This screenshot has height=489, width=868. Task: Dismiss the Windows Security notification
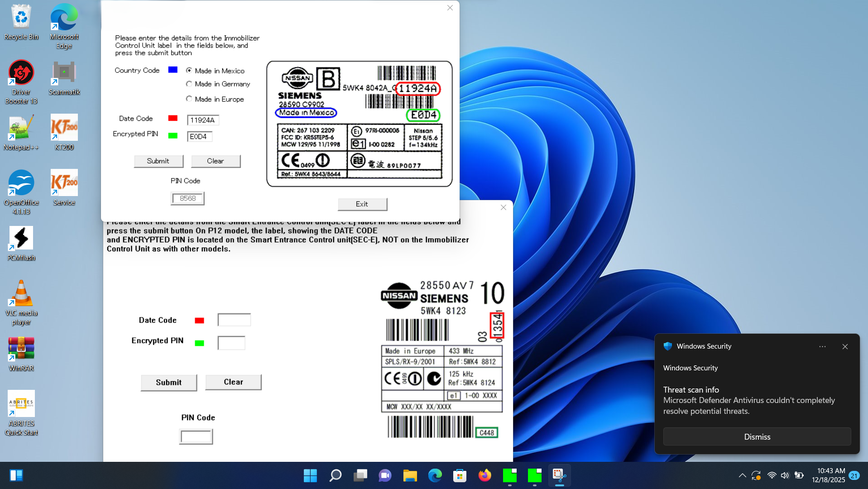(x=757, y=436)
